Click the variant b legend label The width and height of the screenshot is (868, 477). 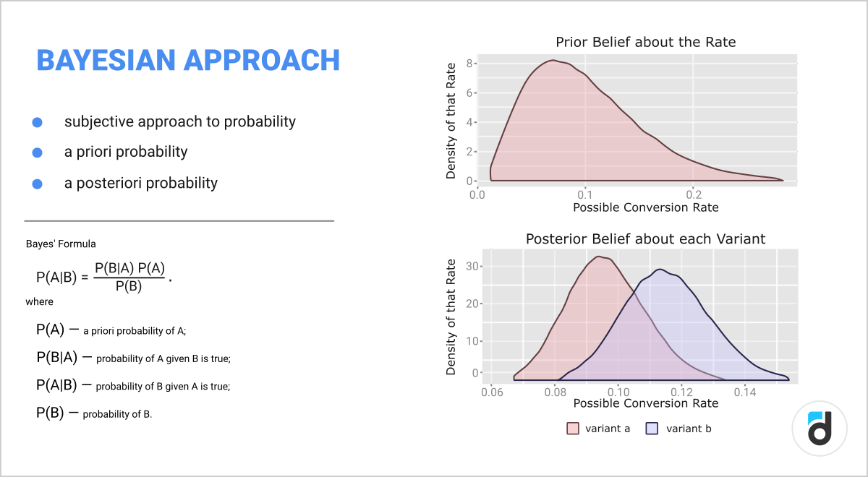pos(689,429)
